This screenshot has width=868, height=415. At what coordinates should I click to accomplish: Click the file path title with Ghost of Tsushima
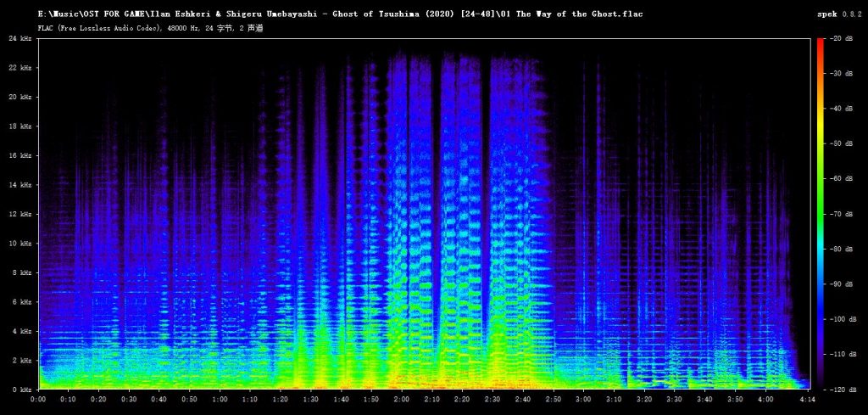point(341,14)
